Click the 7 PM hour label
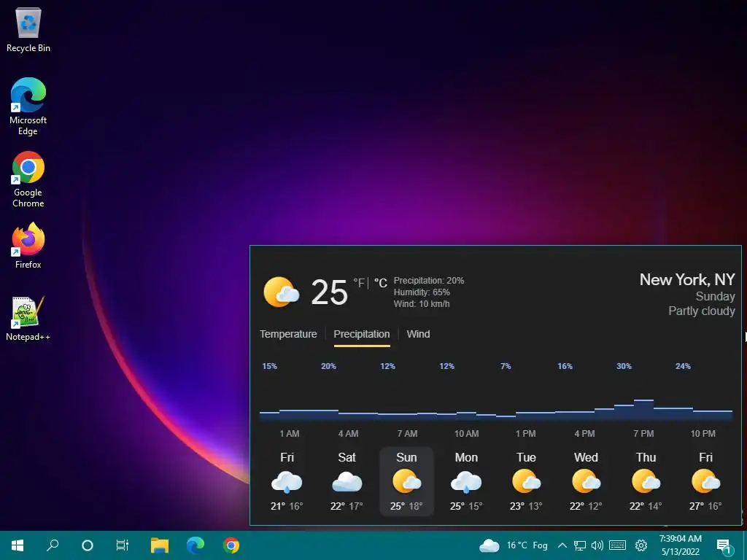The image size is (747, 560). pos(643,433)
